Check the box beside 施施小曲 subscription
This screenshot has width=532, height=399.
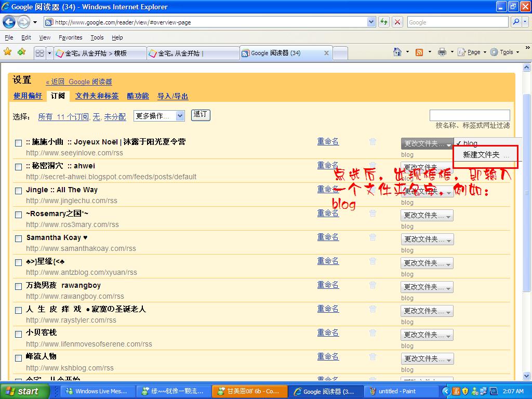click(x=18, y=143)
